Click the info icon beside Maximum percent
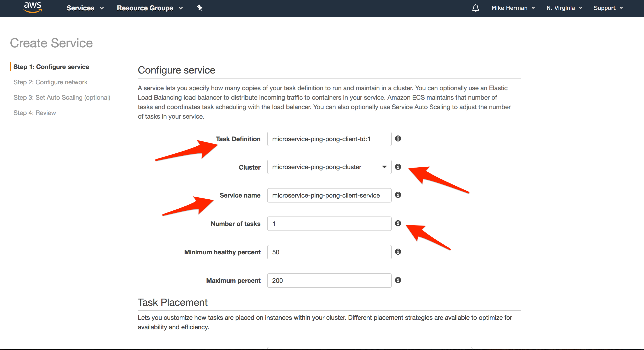 (x=398, y=280)
